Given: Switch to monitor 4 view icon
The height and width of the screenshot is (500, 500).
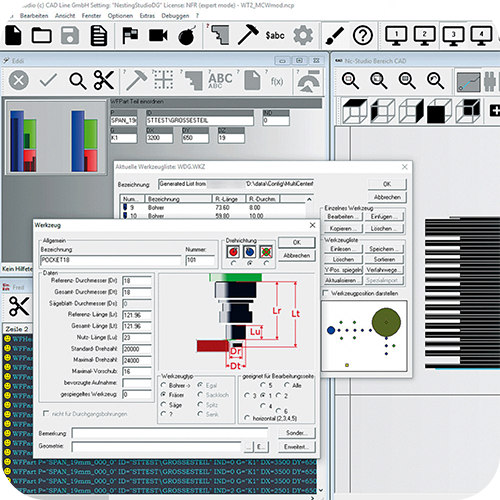Looking at the screenshot, I should click(481, 35).
